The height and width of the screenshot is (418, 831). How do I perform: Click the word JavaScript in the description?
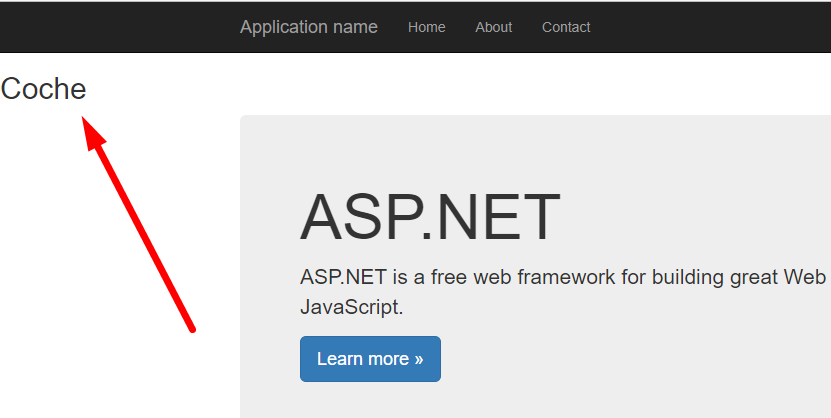pos(349,307)
